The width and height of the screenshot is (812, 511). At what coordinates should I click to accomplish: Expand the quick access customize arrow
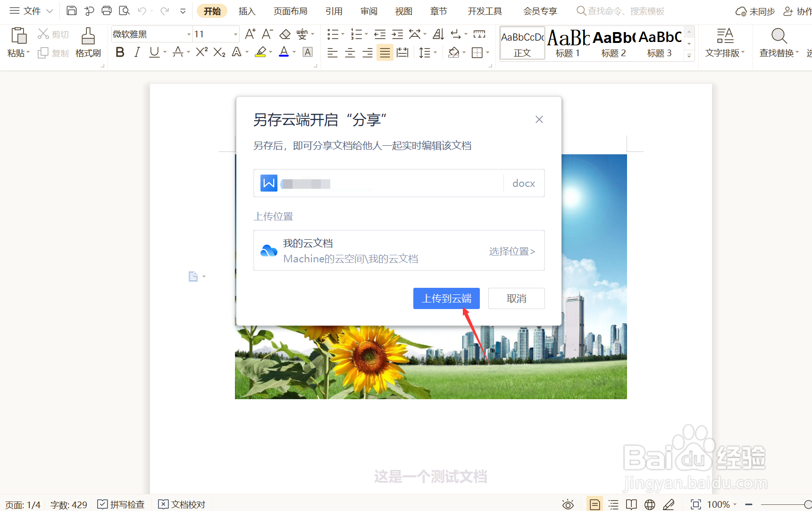[x=183, y=11]
